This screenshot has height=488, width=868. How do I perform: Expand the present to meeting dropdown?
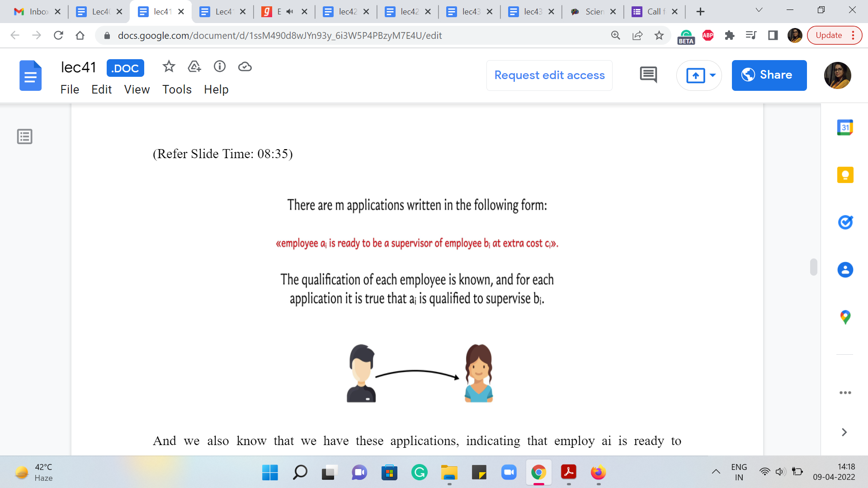(x=712, y=75)
